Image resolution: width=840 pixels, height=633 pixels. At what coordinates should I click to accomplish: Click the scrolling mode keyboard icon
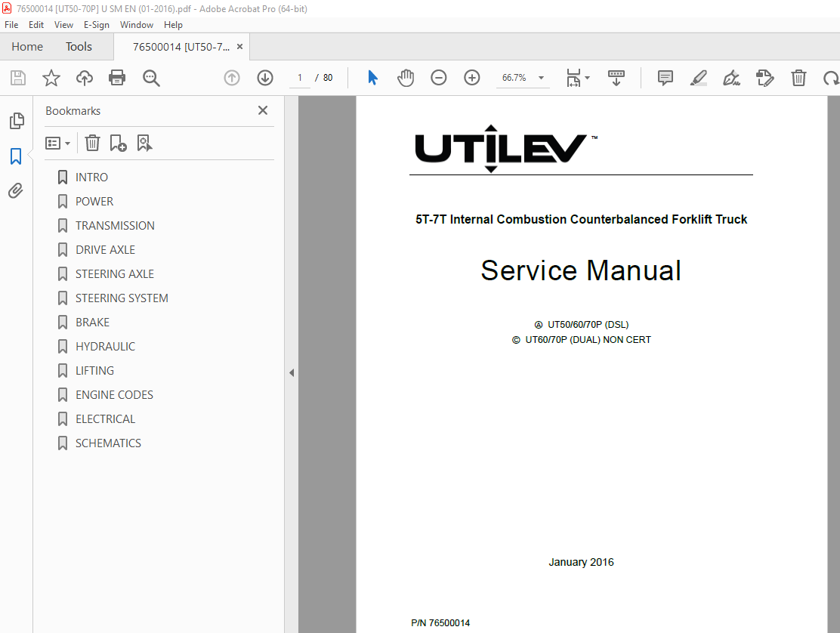pos(616,79)
